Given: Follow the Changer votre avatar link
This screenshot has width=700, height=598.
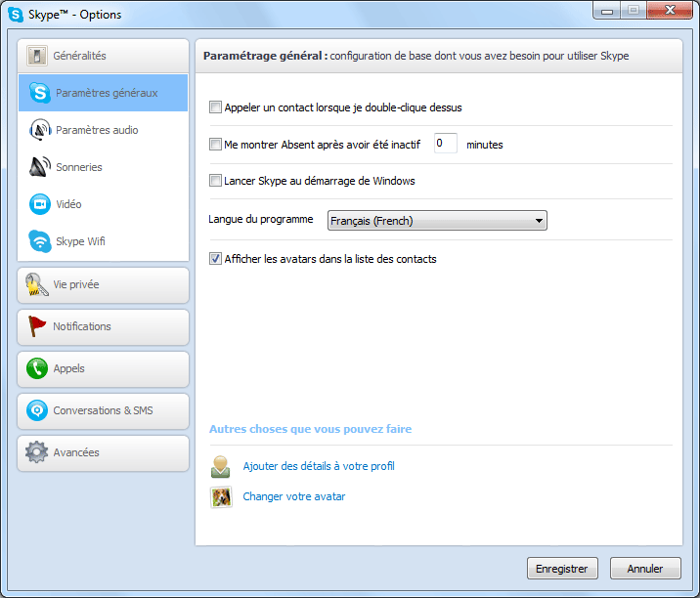Looking at the screenshot, I should (x=293, y=496).
